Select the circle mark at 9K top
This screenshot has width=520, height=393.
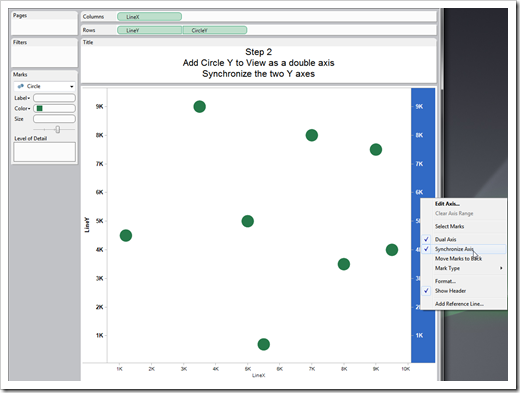[199, 107]
